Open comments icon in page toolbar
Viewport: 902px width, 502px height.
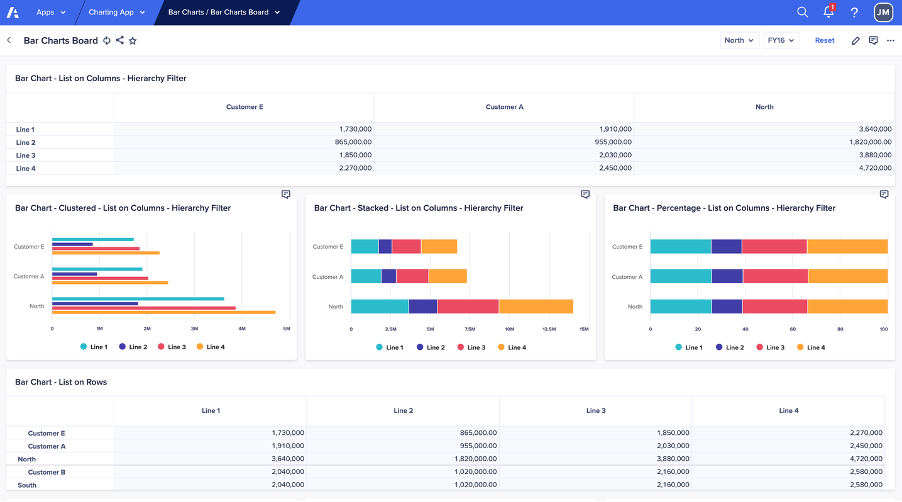pyautogui.click(x=873, y=41)
